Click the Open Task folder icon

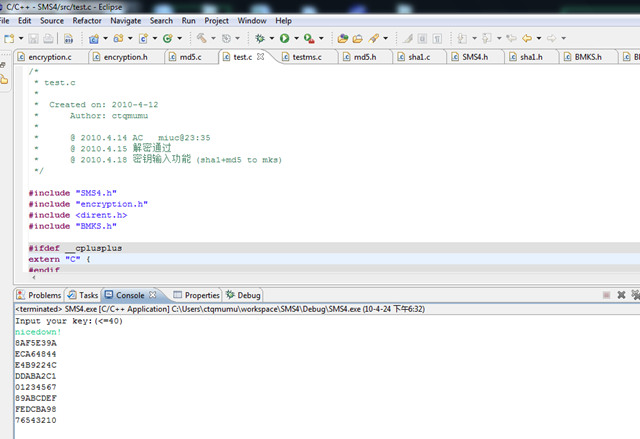click(358, 38)
